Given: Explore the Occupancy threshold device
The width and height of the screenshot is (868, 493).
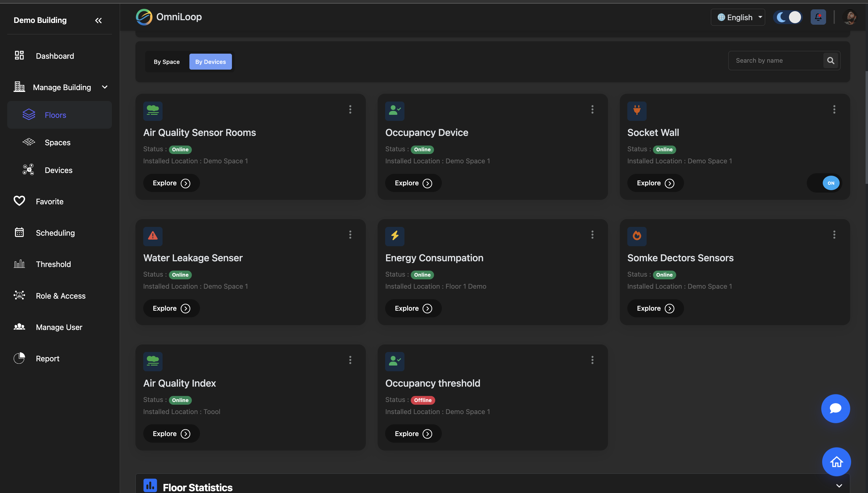Looking at the screenshot, I should click(x=413, y=433).
